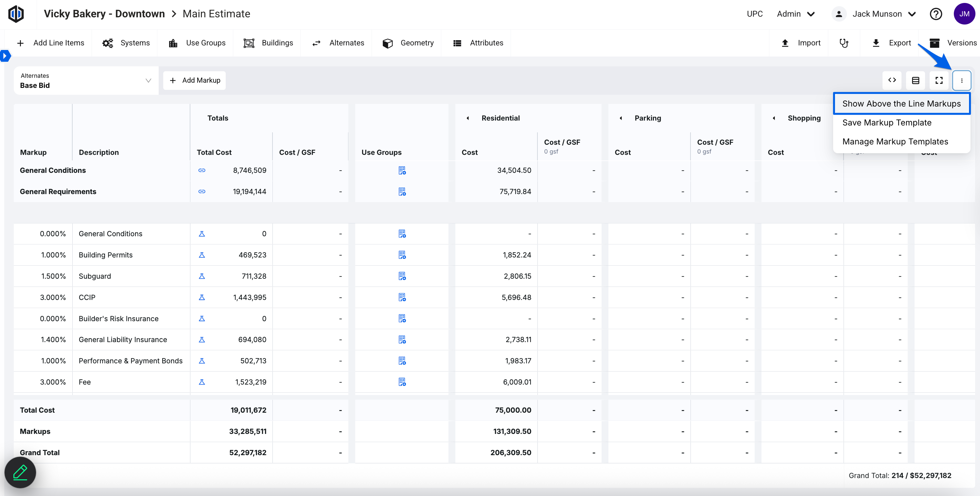Click Use Groups icon in Fee row

point(402,382)
